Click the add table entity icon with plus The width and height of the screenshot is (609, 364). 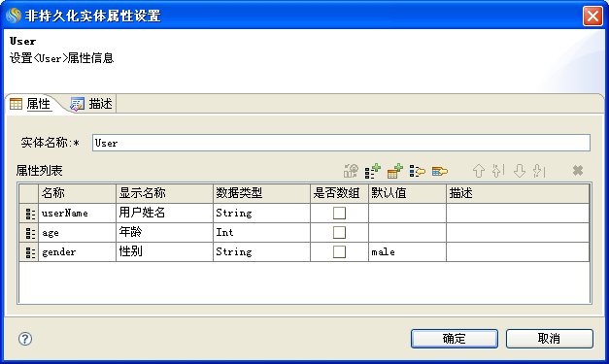[x=395, y=171]
